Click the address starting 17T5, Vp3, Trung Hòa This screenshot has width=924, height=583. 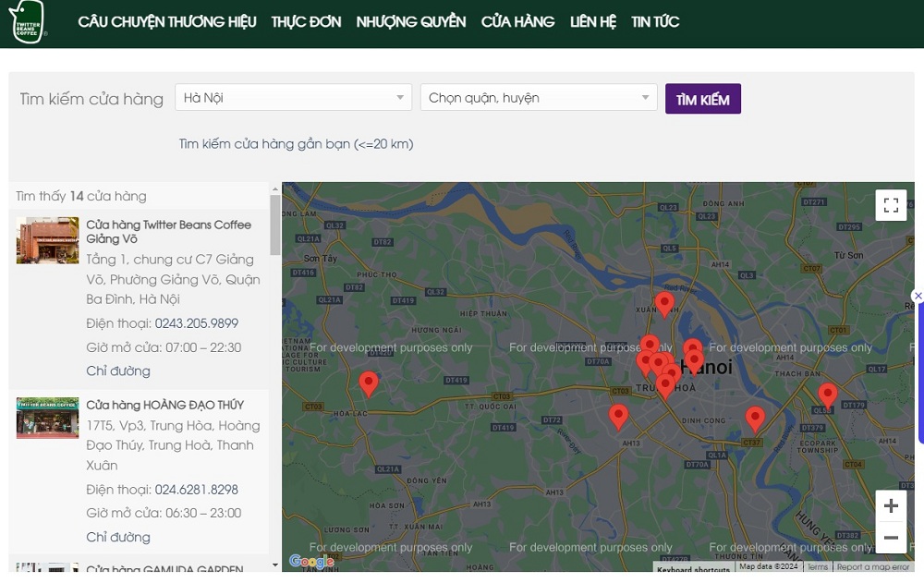tap(174, 445)
